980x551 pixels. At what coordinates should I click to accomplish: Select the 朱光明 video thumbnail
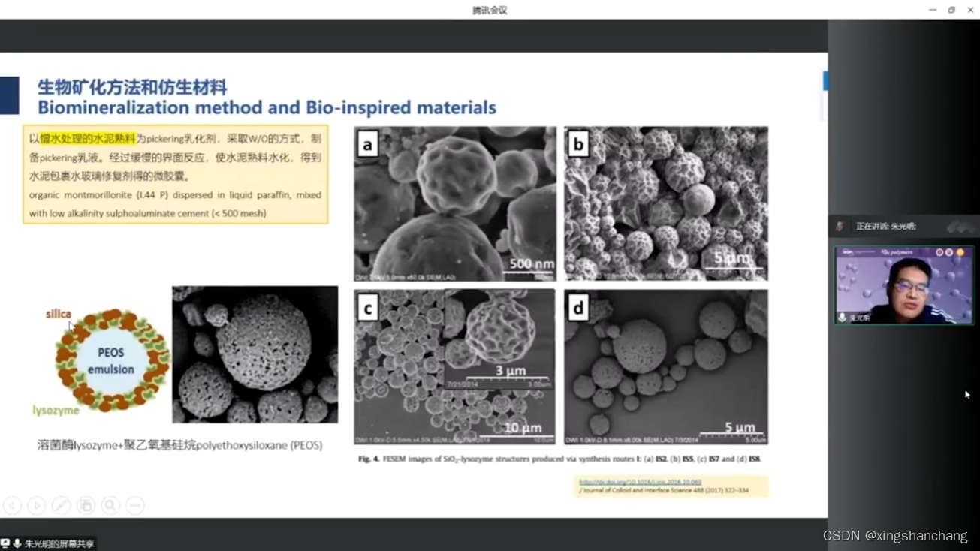pyautogui.click(x=904, y=285)
